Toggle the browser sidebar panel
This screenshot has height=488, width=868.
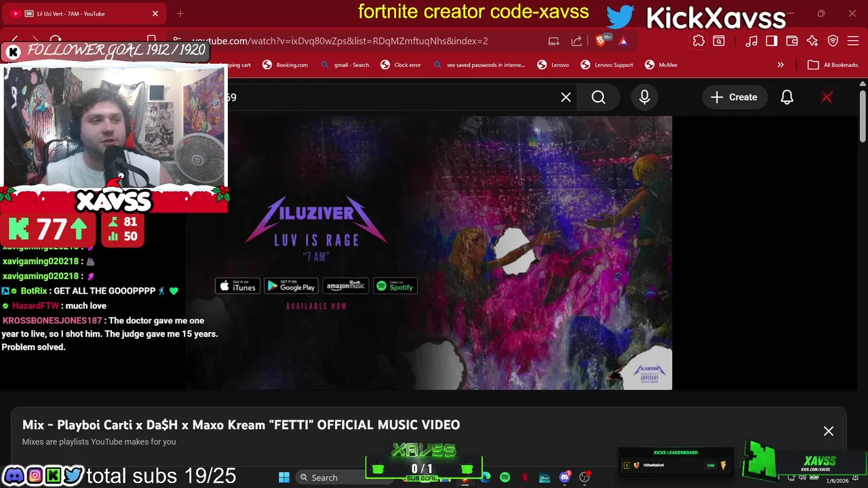point(772,41)
